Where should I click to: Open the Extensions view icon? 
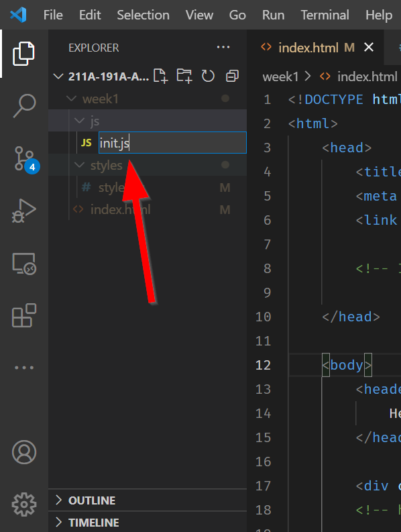(x=23, y=315)
